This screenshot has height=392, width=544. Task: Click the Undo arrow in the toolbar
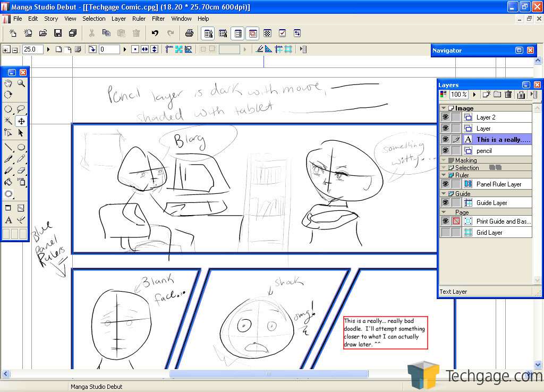tap(155, 33)
